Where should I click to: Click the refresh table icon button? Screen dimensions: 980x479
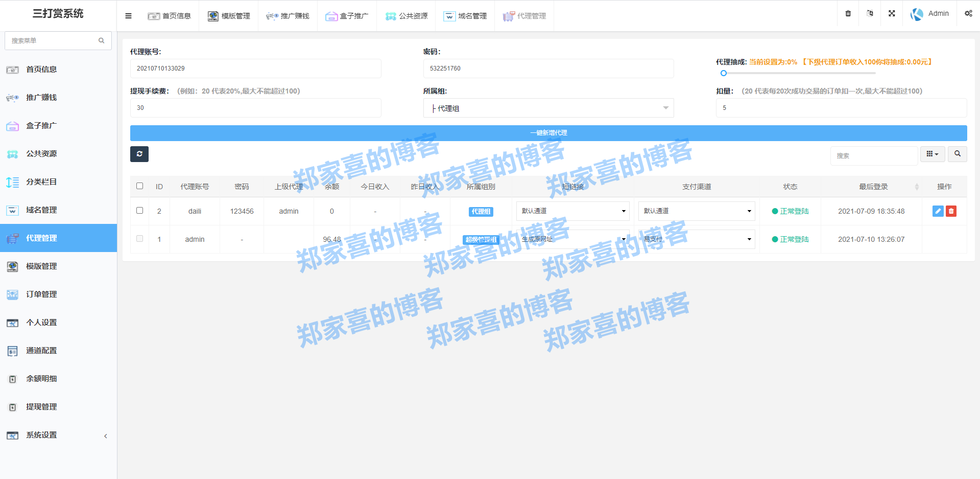[139, 154]
